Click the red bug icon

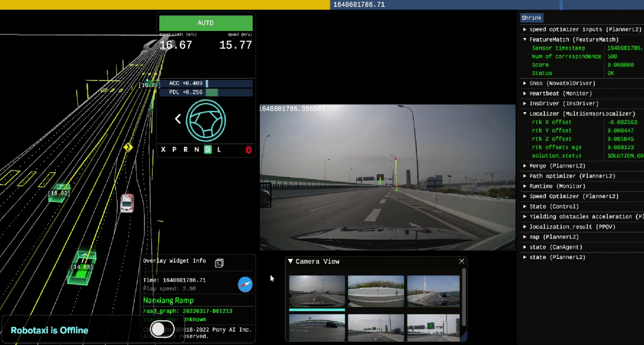pyautogui.click(x=248, y=150)
